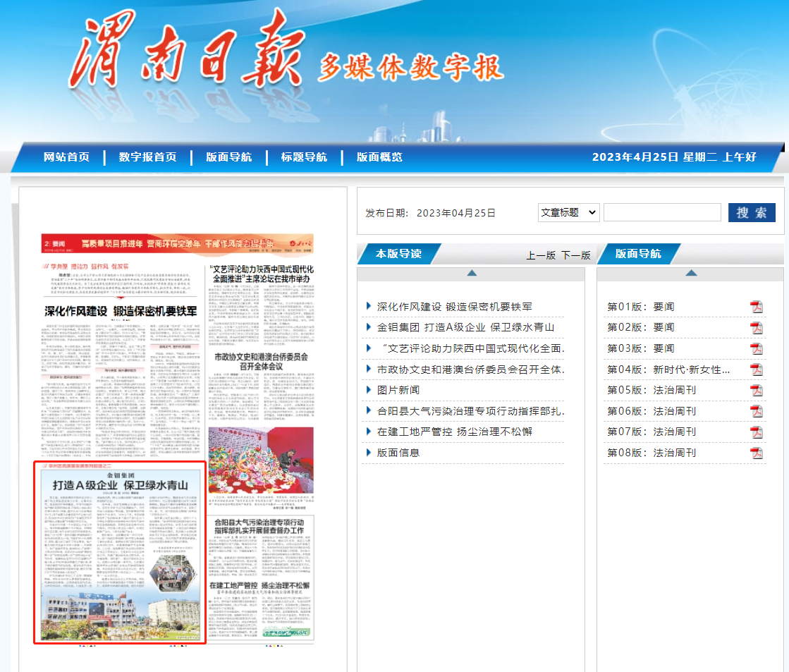The width and height of the screenshot is (789, 672).
Task: Click the search text input field
Action: pos(661,212)
